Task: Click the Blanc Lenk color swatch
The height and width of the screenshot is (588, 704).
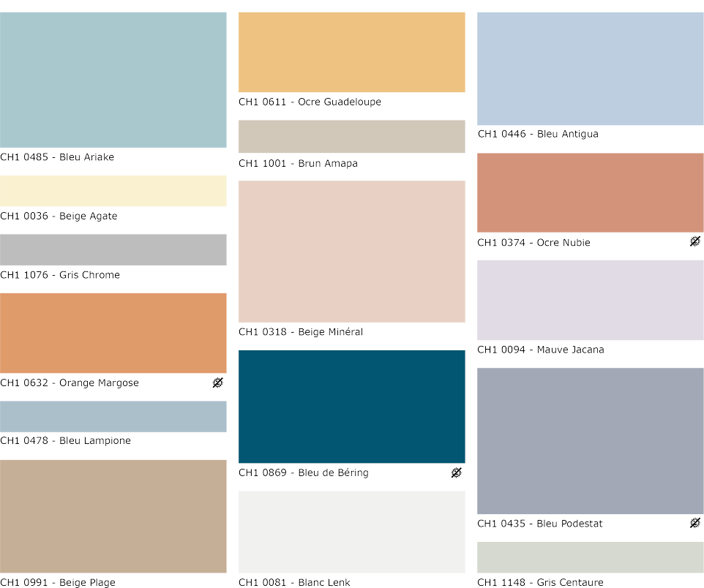Action: click(352, 532)
